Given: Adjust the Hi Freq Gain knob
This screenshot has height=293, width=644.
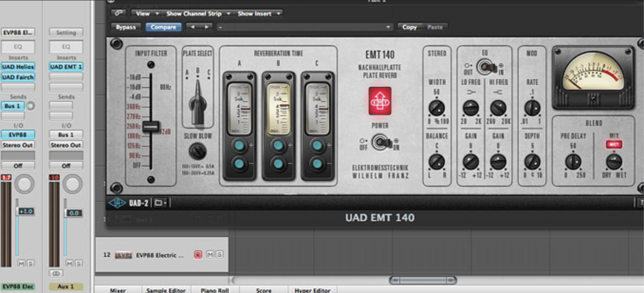Looking at the screenshot, I should point(498,162).
